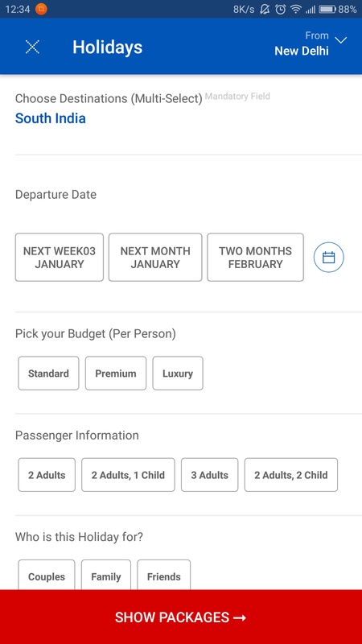Open New Delhi departure city selector
The image size is (362, 644).
(x=302, y=51)
